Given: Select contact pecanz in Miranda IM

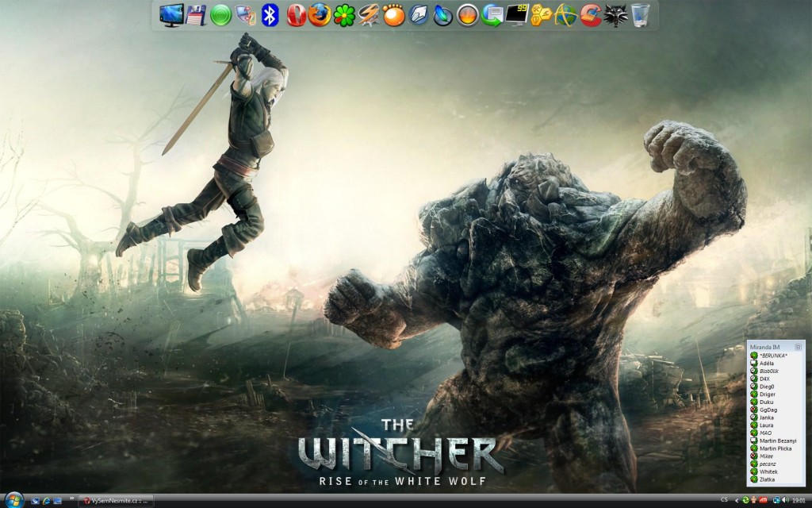Looking at the screenshot, I should click(x=776, y=464).
